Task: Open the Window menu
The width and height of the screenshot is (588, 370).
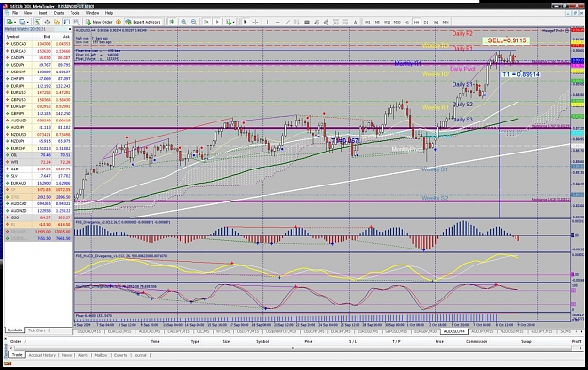Action: pos(92,13)
